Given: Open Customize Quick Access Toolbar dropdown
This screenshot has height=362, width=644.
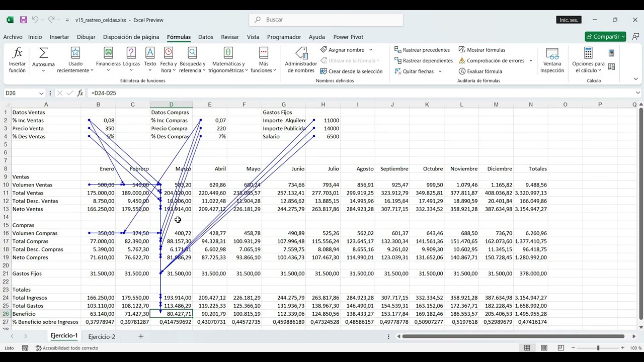Looking at the screenshot, I should [67, 20].
